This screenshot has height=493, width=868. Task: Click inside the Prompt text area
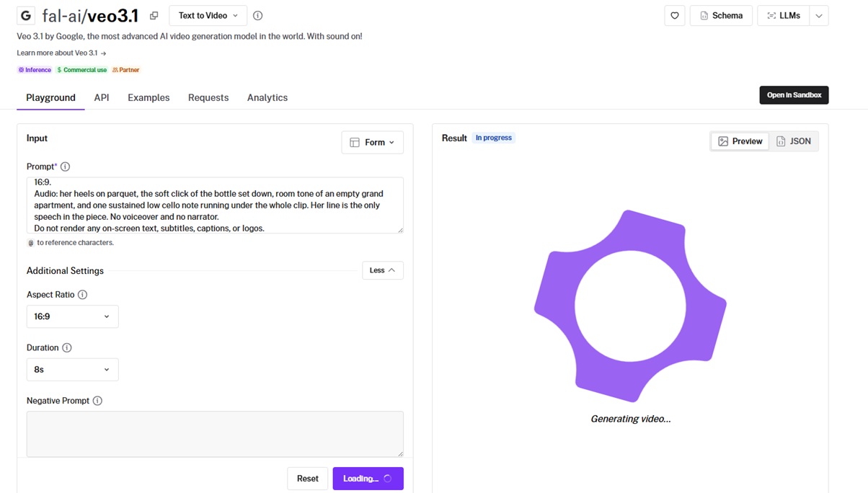pos(215,205)
